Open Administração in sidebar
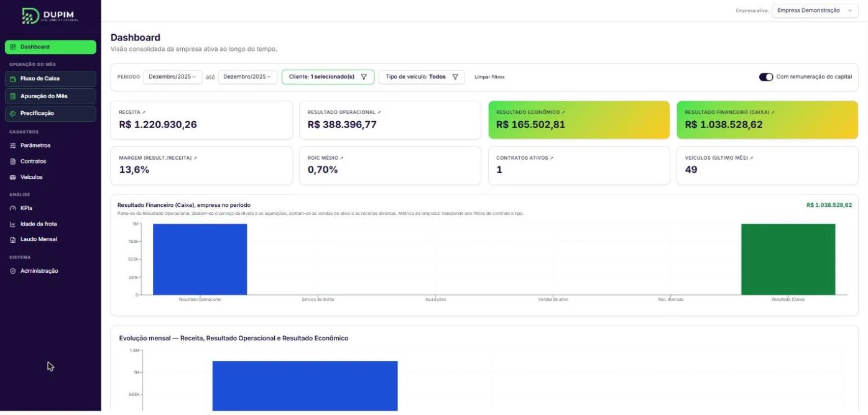Viewport: 868px width, 415px height. click(x=50, y=271)
